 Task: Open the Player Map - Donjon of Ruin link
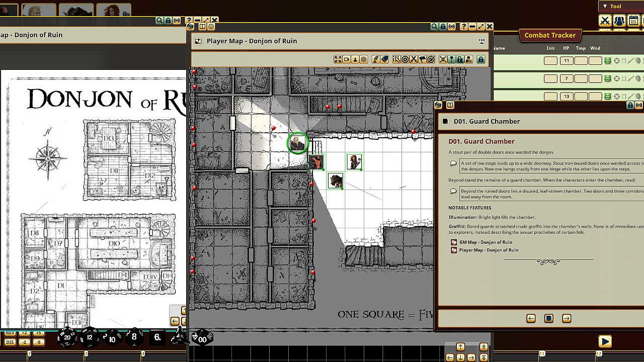pos(488,250)
